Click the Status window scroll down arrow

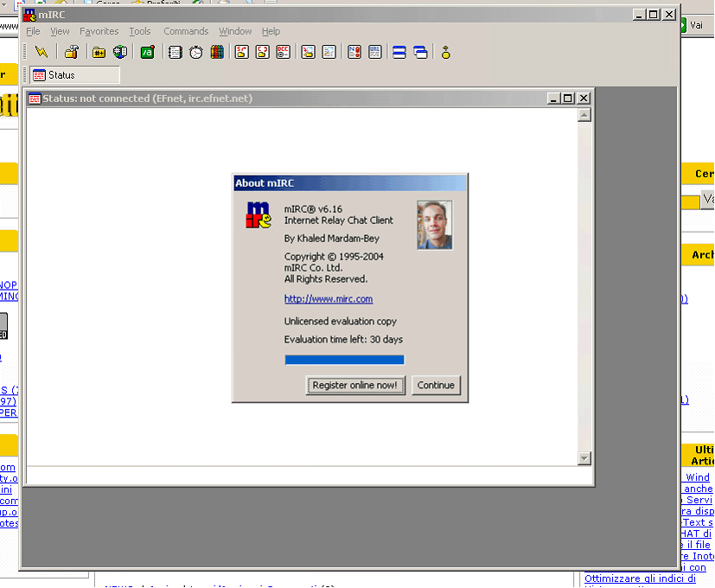584,458
